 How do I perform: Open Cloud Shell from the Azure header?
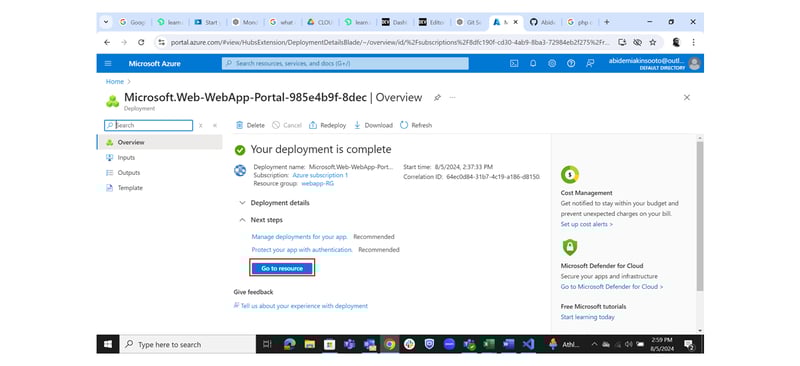pyautogui.click(x=514, y=64)
